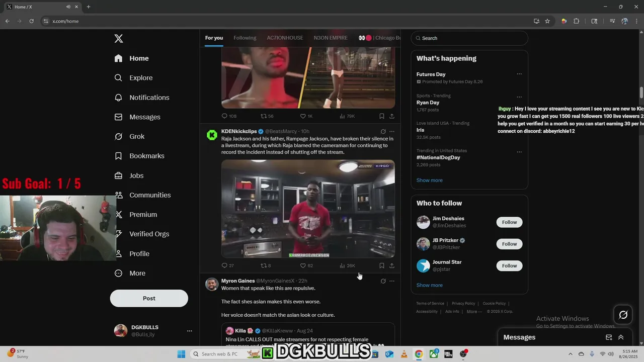
Task: Switch to the Following tab
Action: tap(245, 38)
